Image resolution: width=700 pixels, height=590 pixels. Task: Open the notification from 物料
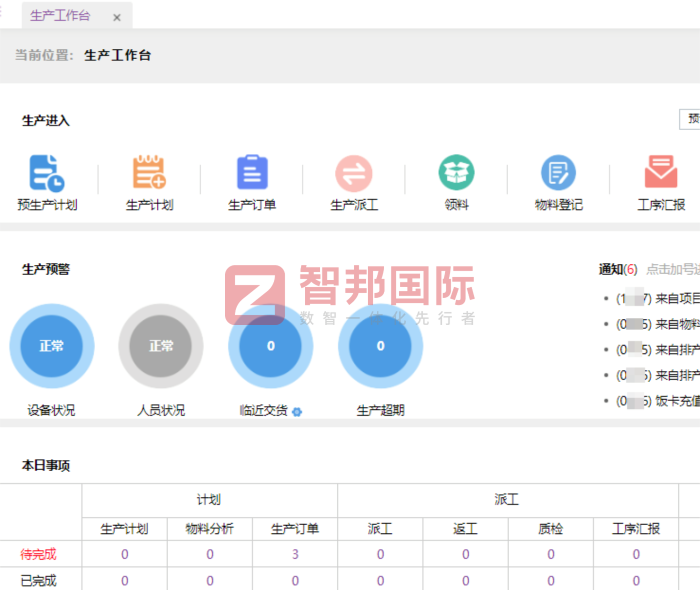[657, 324]
